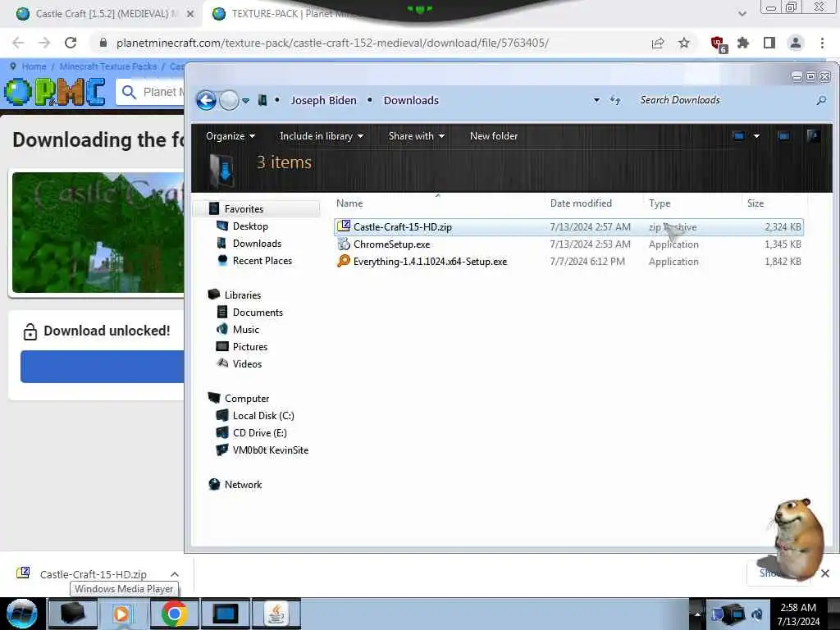Open Chrome three-dot menu
Viewport: 840px width, 630px height.
click(822, 43)
